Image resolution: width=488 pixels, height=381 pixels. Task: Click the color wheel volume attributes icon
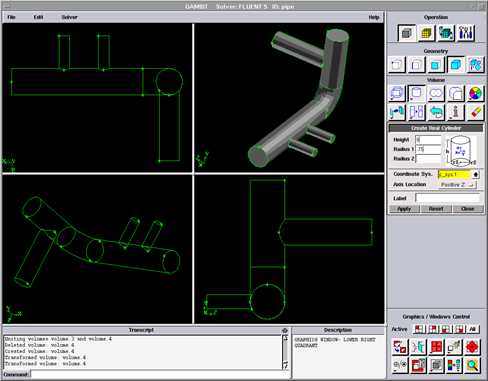pyautogui.click(x=475, y=94)
